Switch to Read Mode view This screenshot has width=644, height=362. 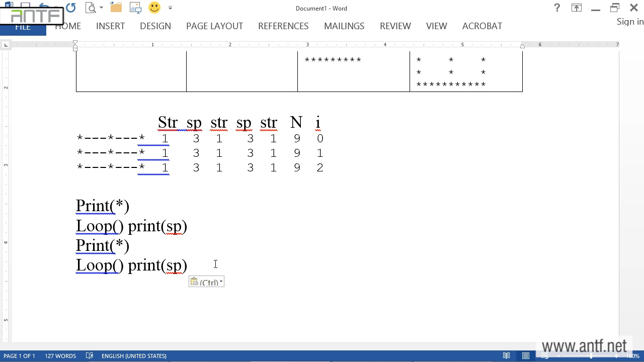point(507,356)
